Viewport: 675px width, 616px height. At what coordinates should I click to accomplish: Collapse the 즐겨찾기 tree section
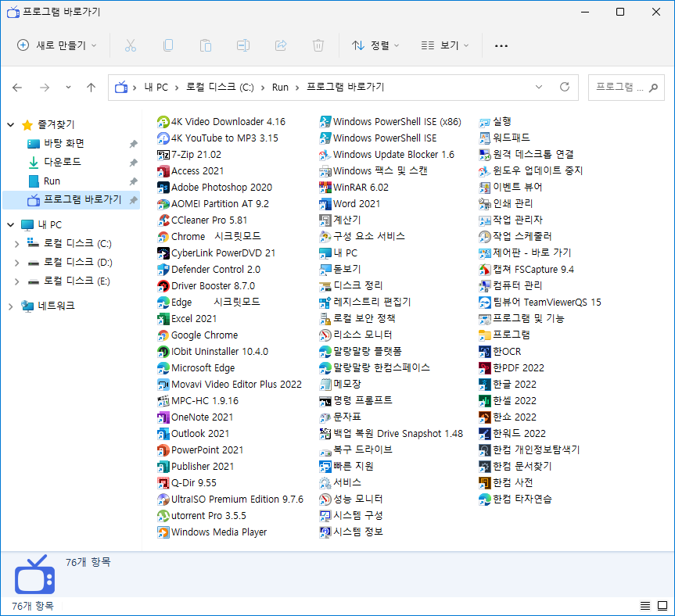coord(11,125)
